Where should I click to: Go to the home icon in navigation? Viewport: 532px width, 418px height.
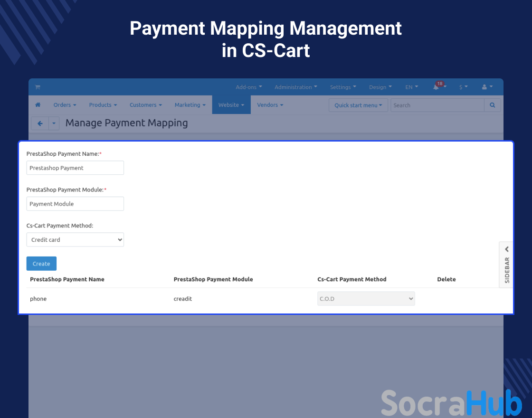[38, 105]
